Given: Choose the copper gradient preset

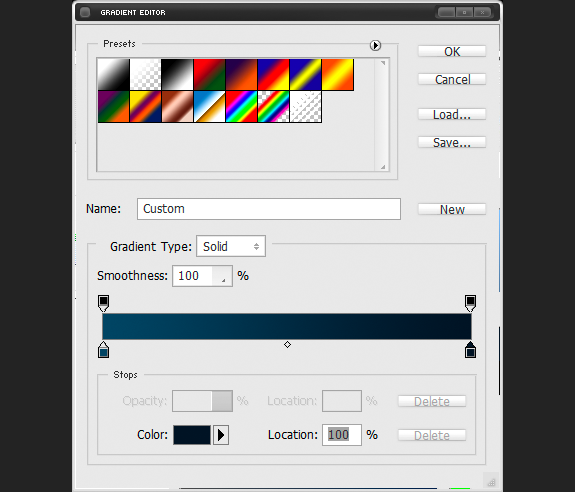Looking at the screenshot, I should tap(177, 107).
